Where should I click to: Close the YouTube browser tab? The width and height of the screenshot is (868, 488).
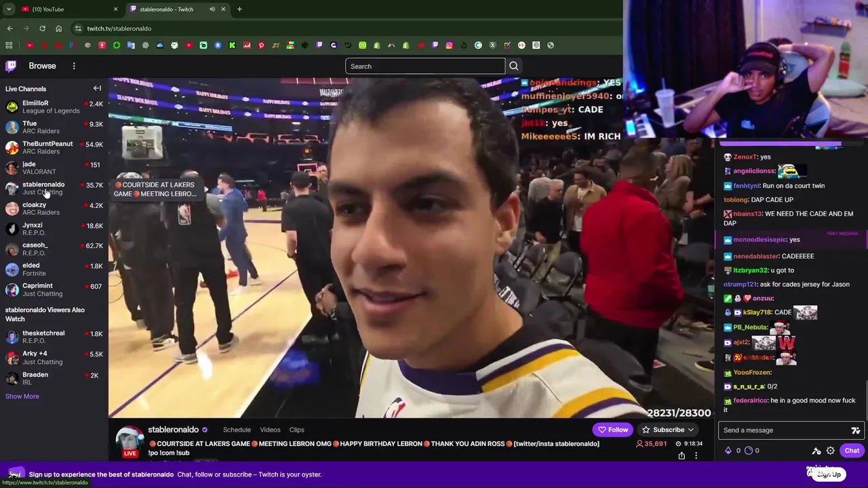tap(115, 9)
